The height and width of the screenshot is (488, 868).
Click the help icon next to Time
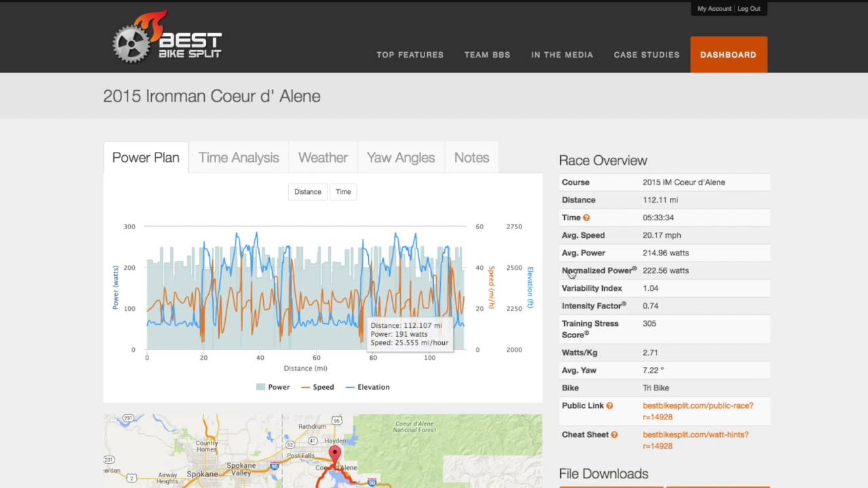point(587,218)
